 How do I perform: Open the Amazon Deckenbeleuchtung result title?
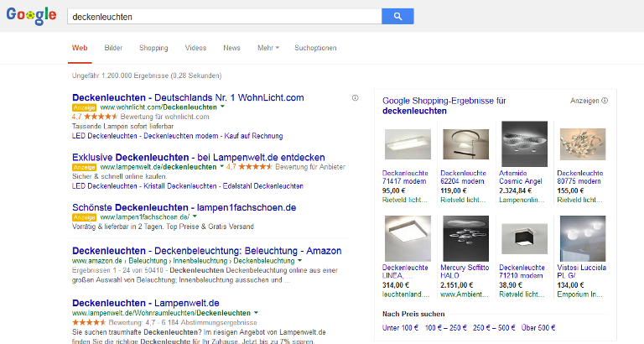tap(206, 251)
